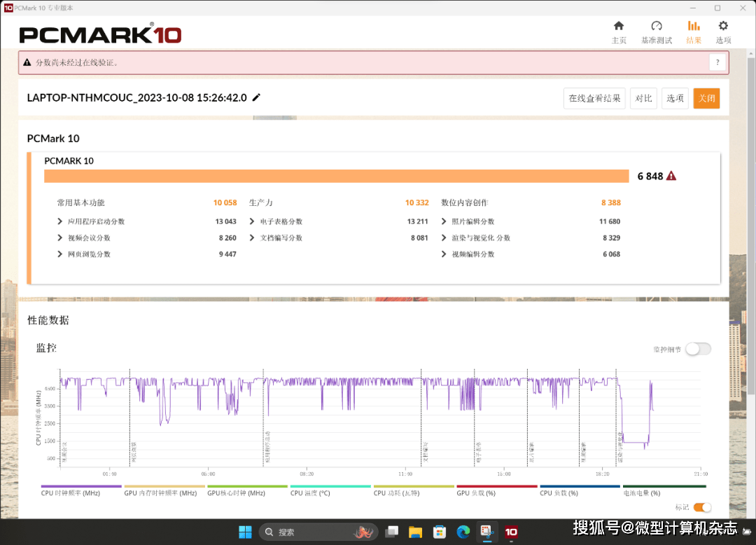Click the red warning triangle beside 6 848
The width and height of the screenshot is (756, 545).
(x=671, y=176)
